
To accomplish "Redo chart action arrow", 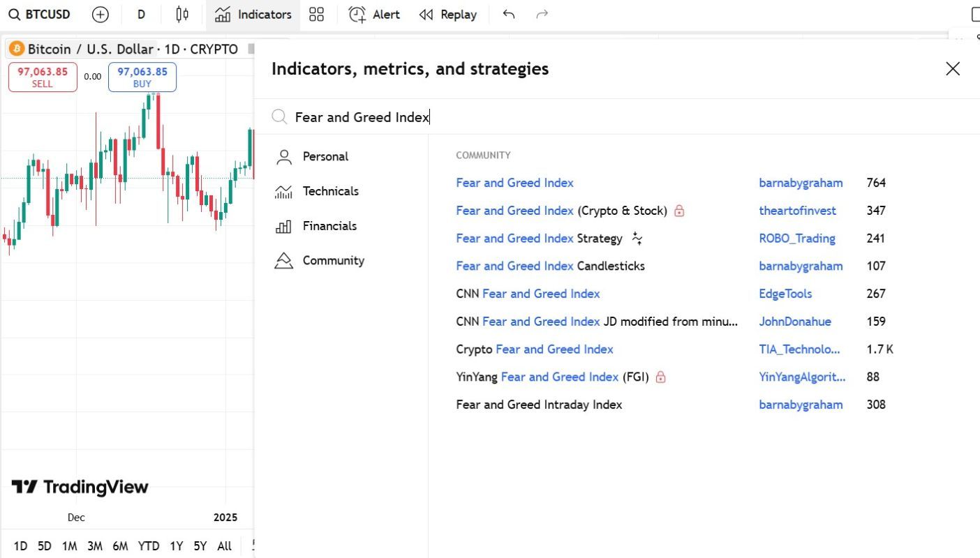I will 542,14.
